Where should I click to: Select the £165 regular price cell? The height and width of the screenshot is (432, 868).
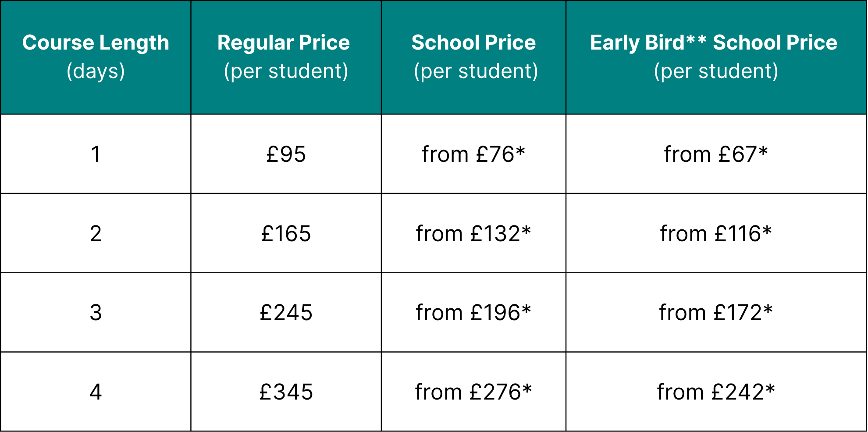tap(286, 233)
